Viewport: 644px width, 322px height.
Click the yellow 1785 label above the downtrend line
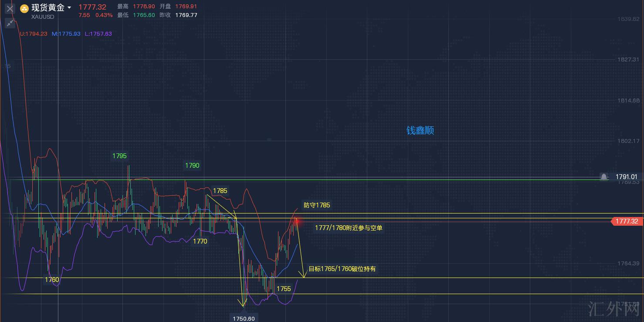[x=220, y=191]
